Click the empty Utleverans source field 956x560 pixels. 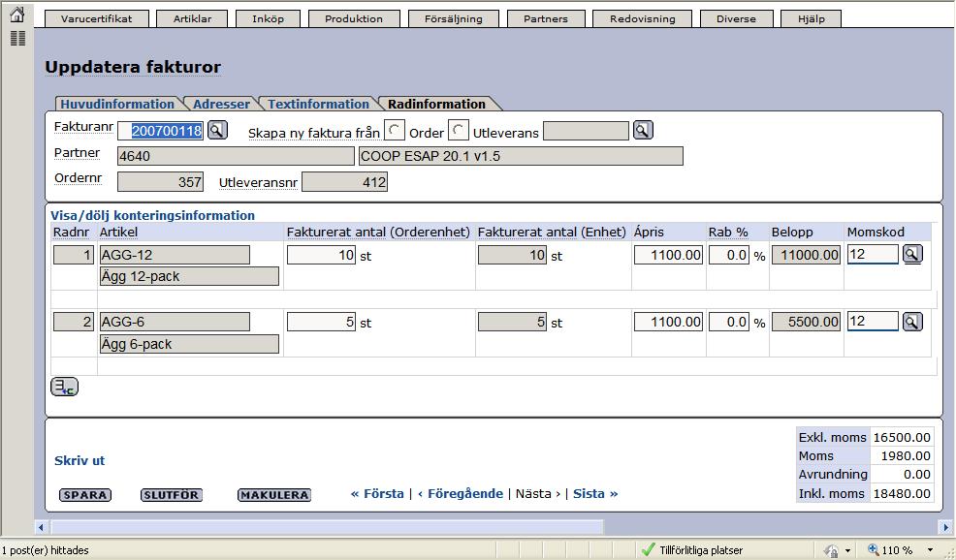coord(586,131)
